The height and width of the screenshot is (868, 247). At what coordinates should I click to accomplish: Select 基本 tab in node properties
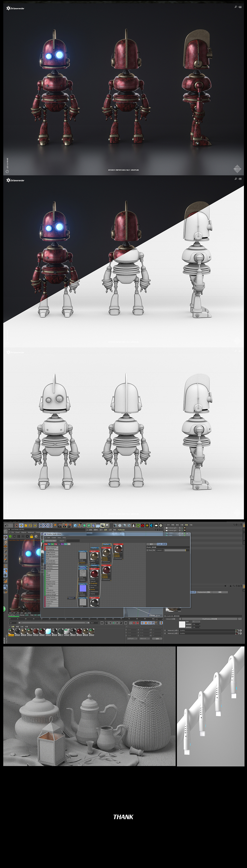pyautogui.click(x=151, y=544)
